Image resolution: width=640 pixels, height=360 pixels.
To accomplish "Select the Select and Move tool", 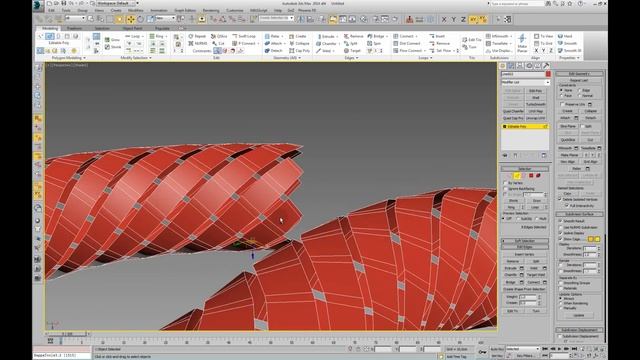I will pyautogui.click(x=131, y=19).
